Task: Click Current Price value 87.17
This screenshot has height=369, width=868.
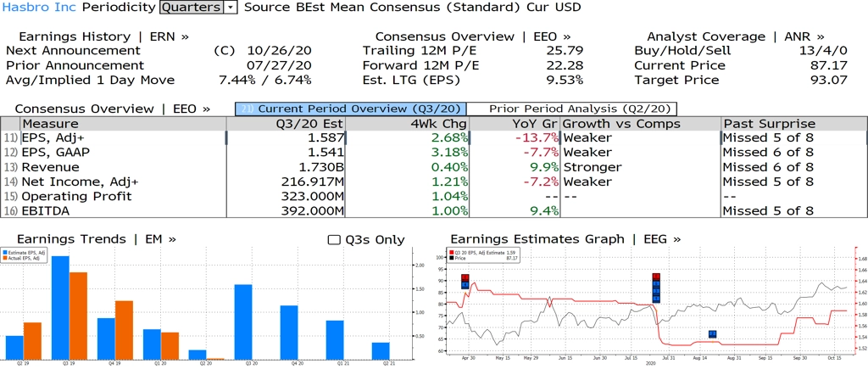Action: pyautogui.click(x=829, y=65)
